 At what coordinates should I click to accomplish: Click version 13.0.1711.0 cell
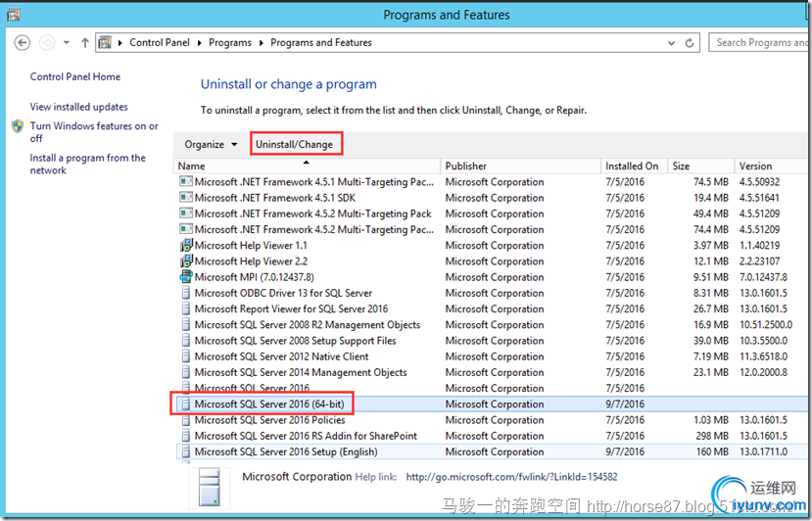coord(763,451)
